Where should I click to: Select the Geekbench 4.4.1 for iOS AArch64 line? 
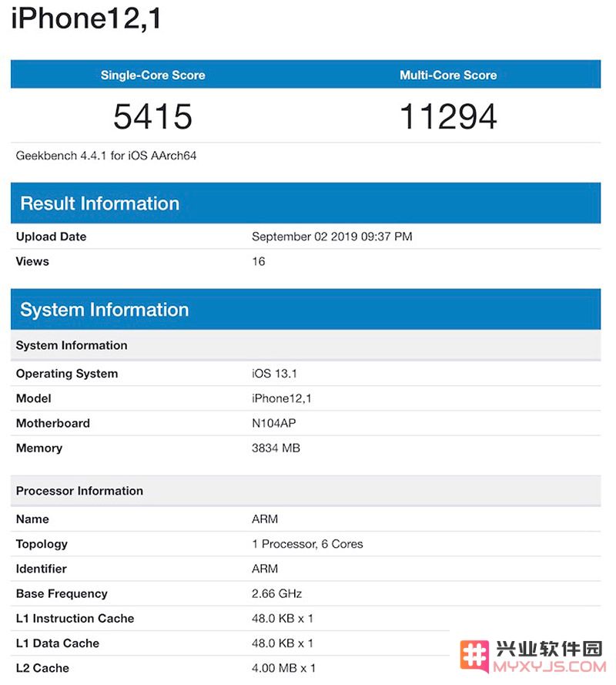[106, 156]
